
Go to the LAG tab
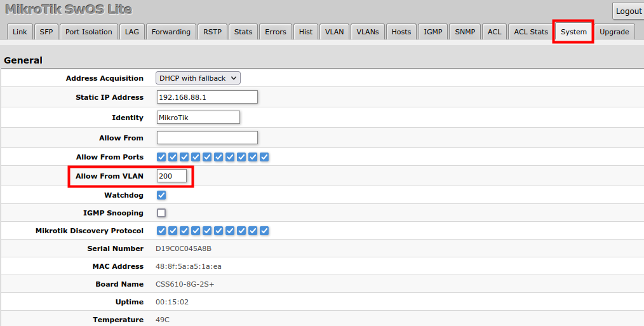(x=132, y=32)
